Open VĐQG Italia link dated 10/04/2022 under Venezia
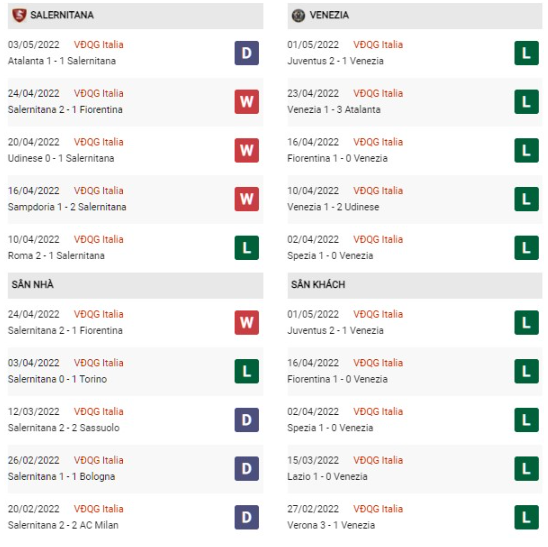Viewport: 548px width, 547px height. click(x=378, y=191)
